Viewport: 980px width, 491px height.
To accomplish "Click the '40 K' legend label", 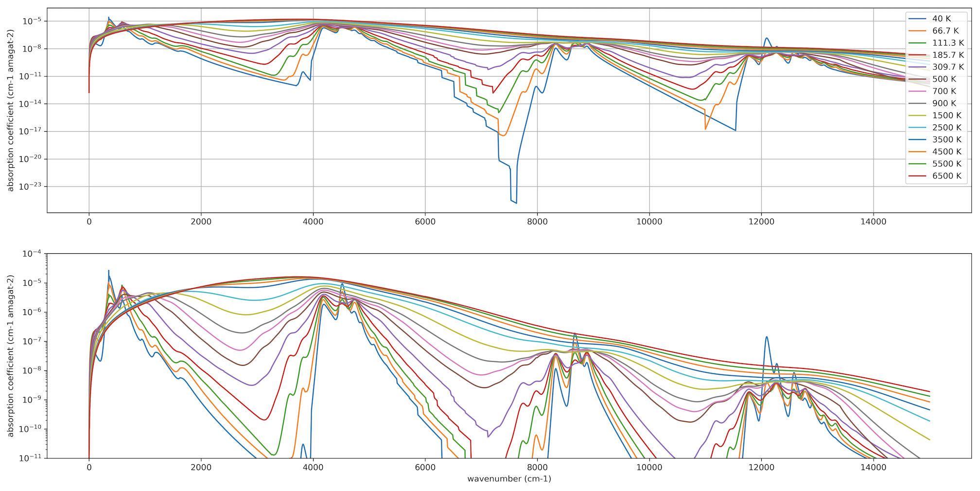I will pyautogui.click(x=942, y=18).
